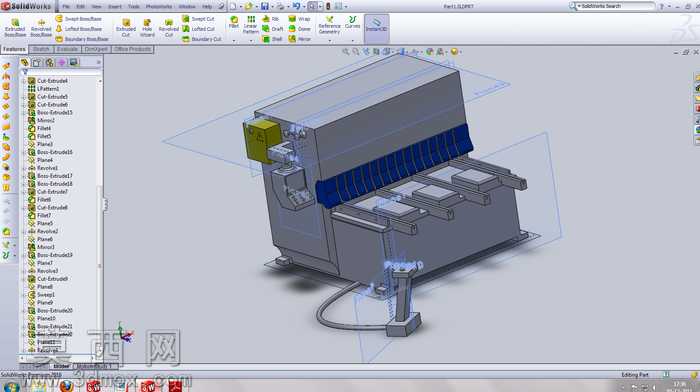Viewport: 700px width, 392px height.
Task: Switch to the Evaluate tab
Action: point(67,49)
